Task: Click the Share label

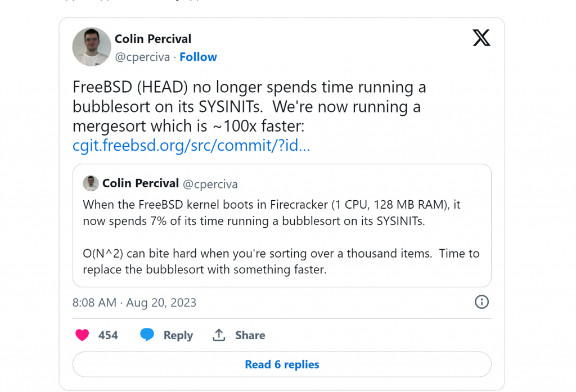Action: pos(250,335)
